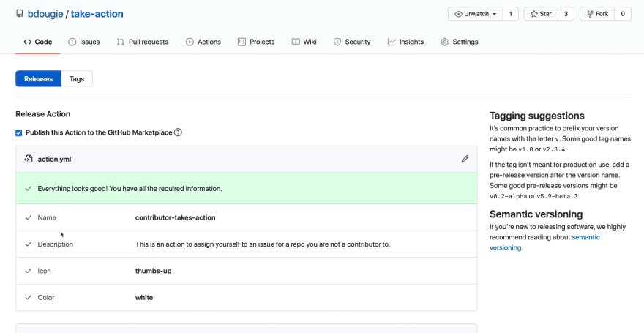Click the forks count of 0
Image resolution: width=644 pixels, height=333 pixels.
(x=623, y=14)
